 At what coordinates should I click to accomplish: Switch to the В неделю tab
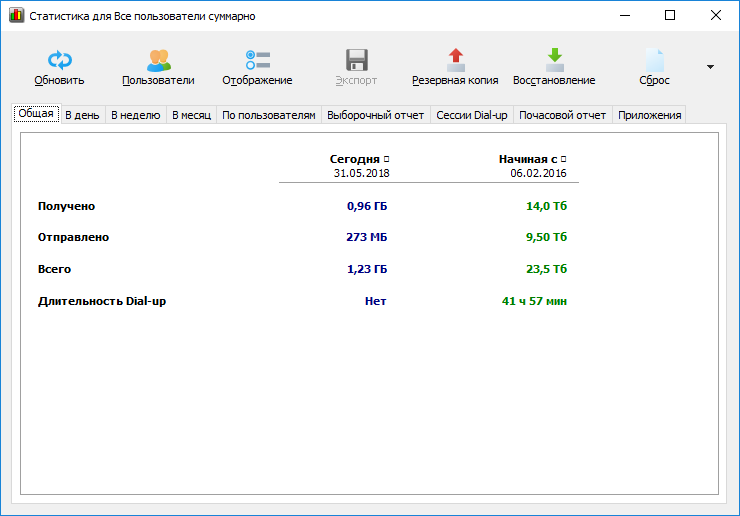[135, 115]
